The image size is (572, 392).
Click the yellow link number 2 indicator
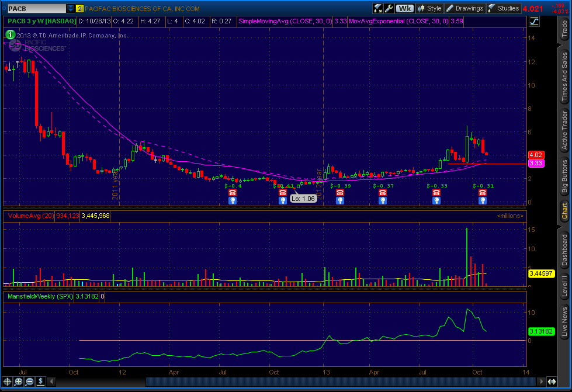[x=80, y=9]
